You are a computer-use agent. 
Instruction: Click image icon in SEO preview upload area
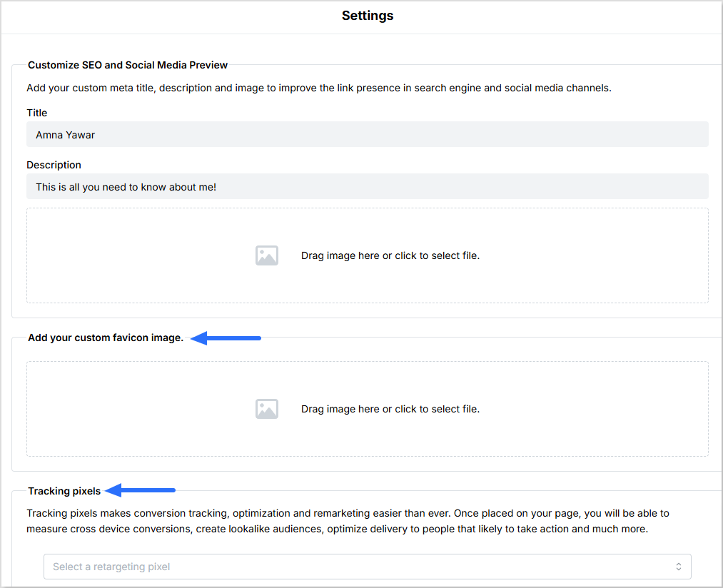267,255
